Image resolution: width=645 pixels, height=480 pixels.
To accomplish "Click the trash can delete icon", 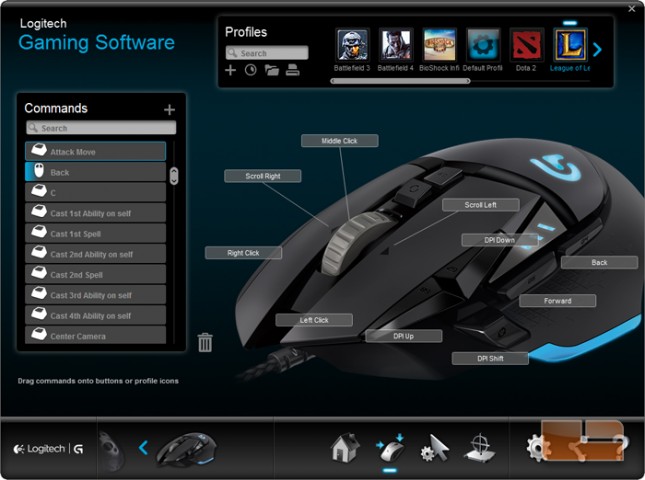I will pos(205,343).
